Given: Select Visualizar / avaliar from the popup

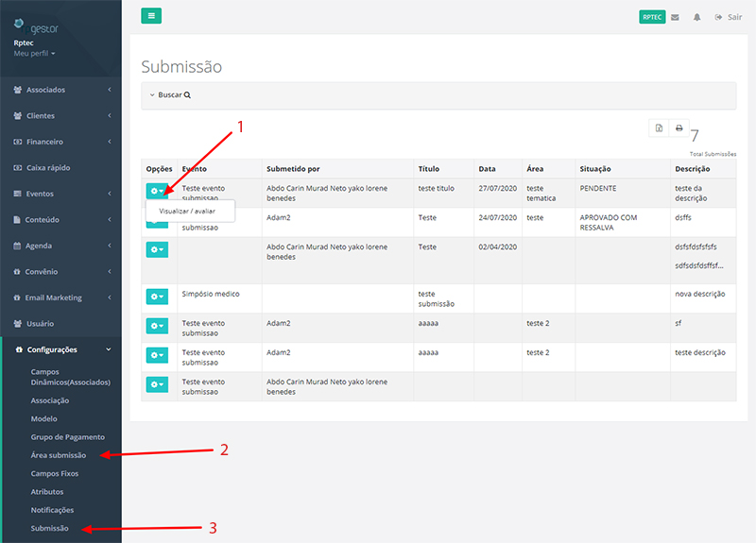Looking at the screenshot, I should [x=187, y=211].
